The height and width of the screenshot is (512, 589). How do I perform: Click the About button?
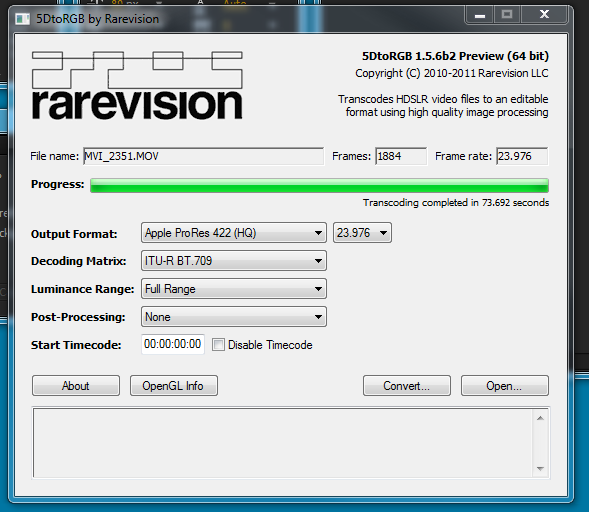click(76, 386)
